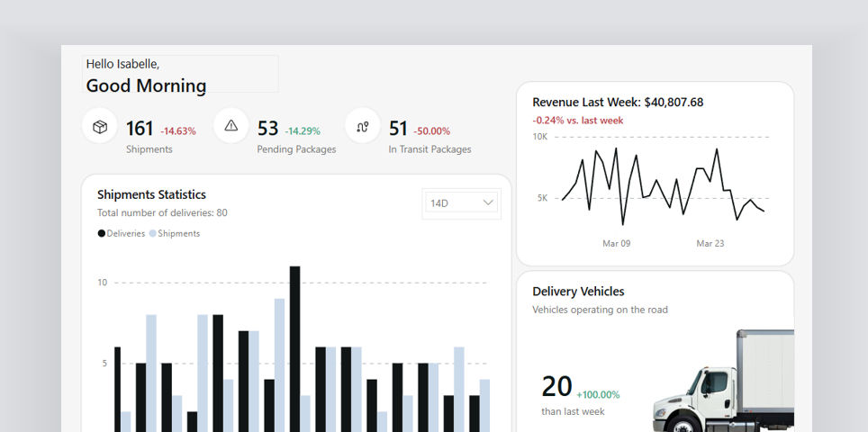
Task: Click the Shipments Statistics heading
Action: [x=151, y=194]
